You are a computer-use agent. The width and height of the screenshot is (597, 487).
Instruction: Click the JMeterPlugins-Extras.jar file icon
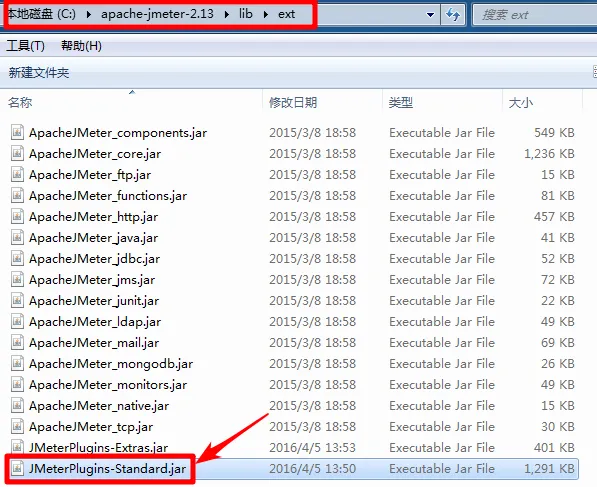point(17,447)
